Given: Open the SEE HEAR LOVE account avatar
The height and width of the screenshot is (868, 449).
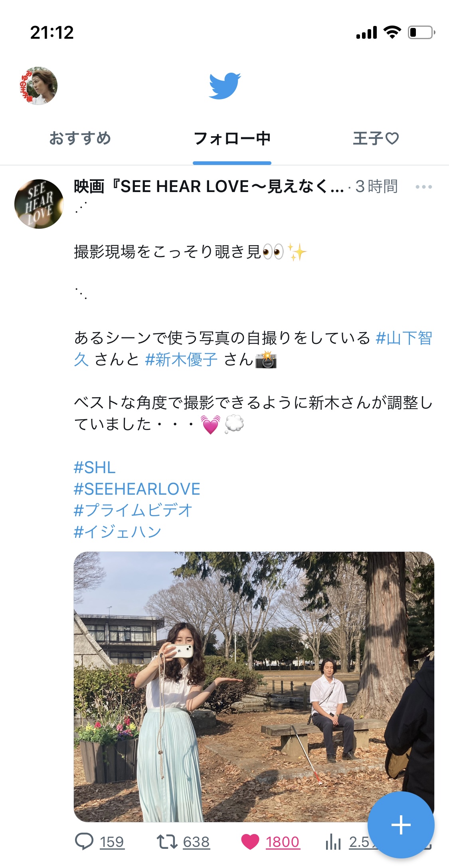Looking at the screenshot, I should pyautogui.click(x=39, y=204).
